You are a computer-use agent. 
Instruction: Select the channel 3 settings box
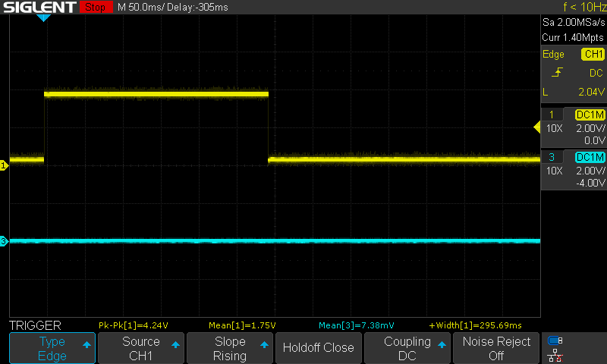(574, 170)
